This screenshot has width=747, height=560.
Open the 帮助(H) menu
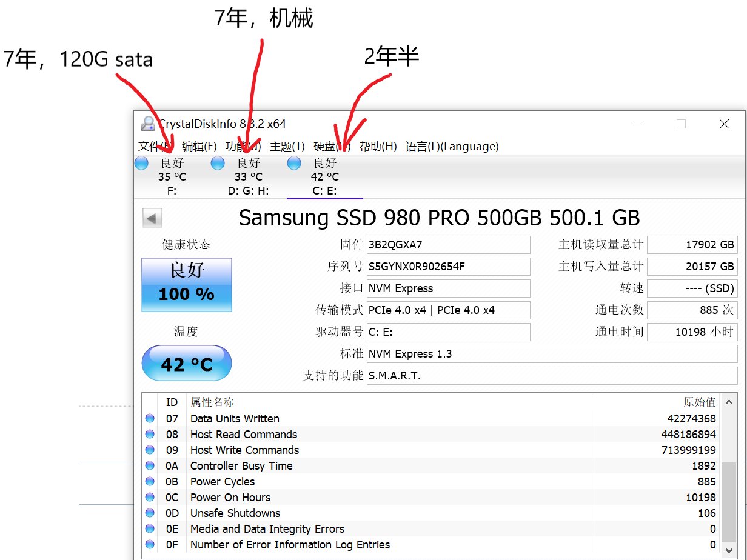pos(378,146)
